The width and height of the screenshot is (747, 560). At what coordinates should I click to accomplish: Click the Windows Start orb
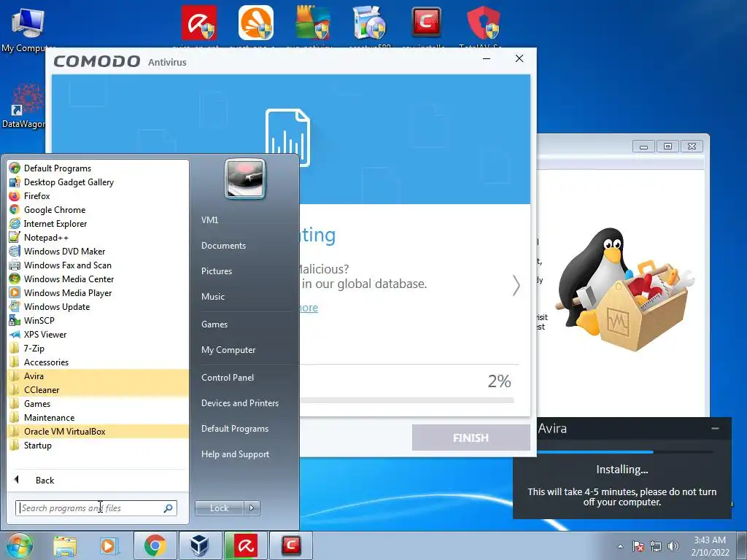coord(18,545)
